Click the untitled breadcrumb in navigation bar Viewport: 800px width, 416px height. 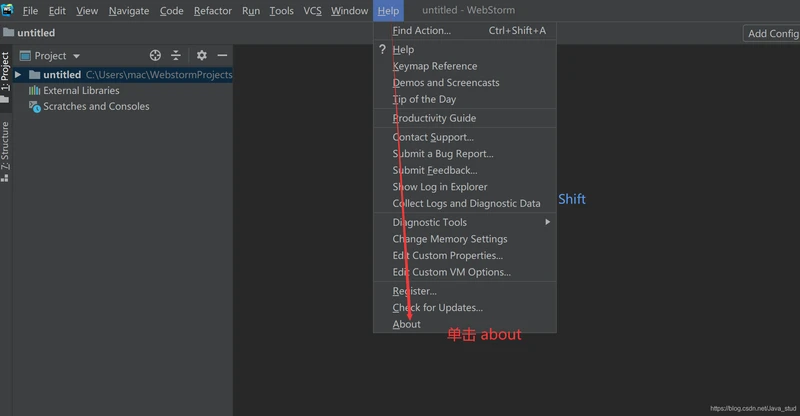(36, 33)
